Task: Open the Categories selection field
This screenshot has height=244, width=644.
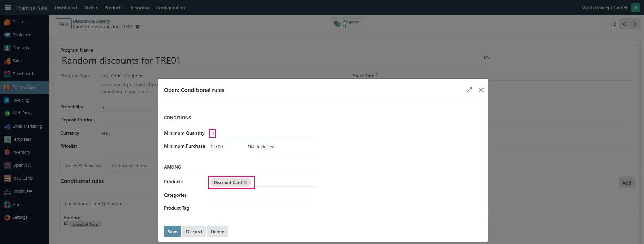Action: click(264, 195)
